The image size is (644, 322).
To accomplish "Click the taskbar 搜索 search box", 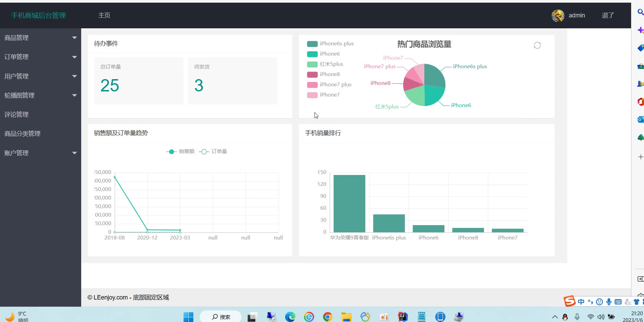I will [220, 317].
